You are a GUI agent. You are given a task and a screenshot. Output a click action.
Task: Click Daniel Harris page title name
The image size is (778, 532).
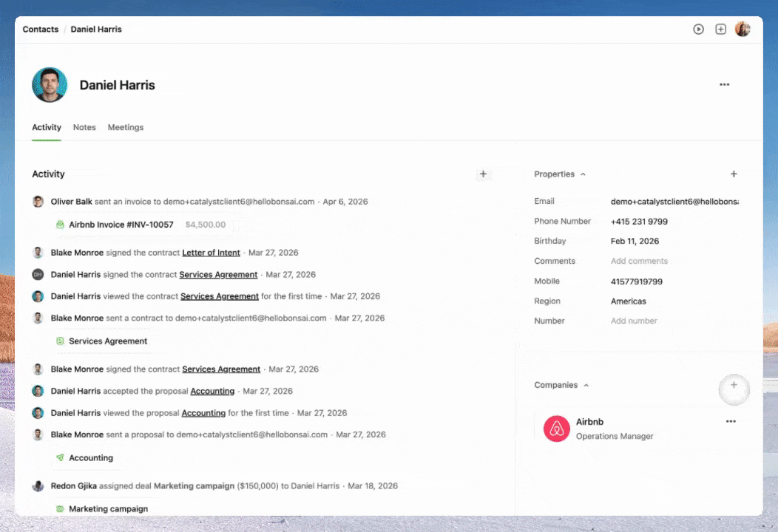tap(117, 85)
